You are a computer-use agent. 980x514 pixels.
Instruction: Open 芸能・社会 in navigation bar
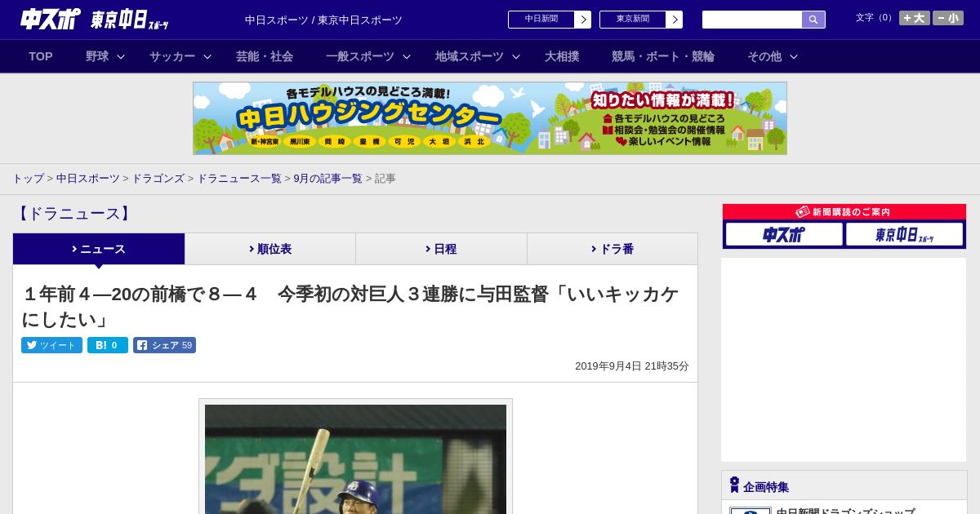click(265, 56)
